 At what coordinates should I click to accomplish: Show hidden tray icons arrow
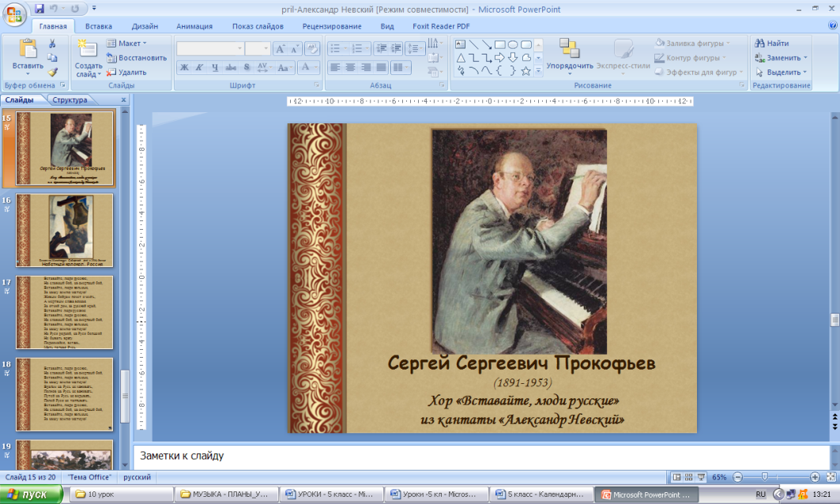pyautogui.click(x=778, y=495)
